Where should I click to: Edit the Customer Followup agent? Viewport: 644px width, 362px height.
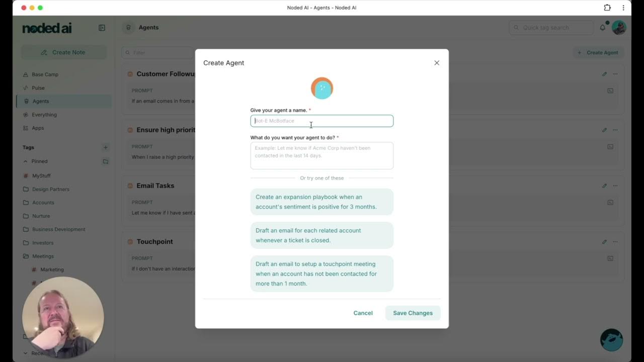pos(604,74)
